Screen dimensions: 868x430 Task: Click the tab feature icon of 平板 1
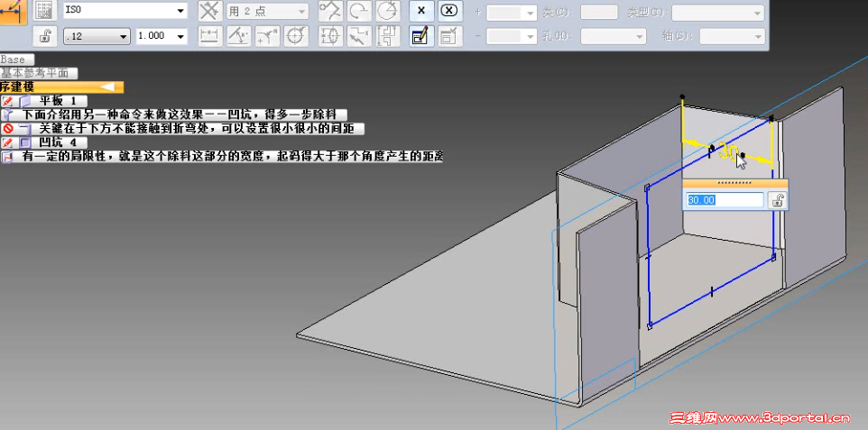[x=24, y=101]
